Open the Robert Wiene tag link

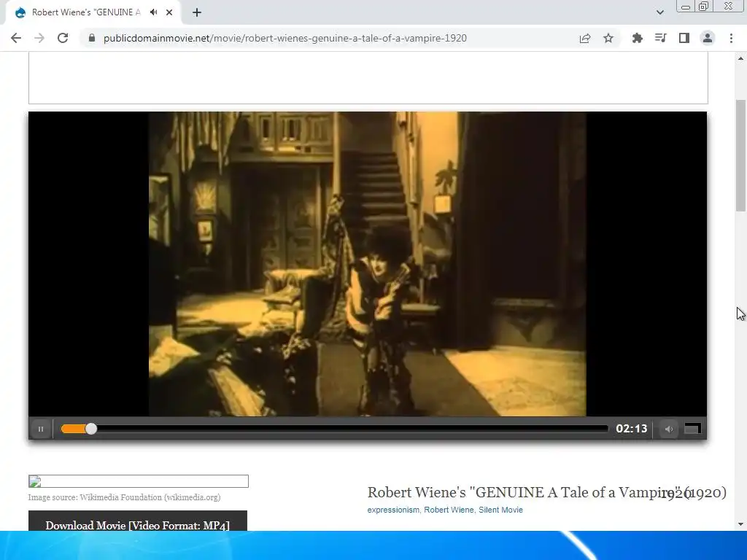click(449, 510)
